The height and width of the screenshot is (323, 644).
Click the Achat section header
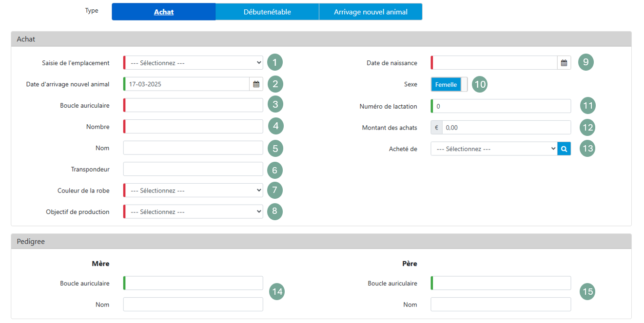321,39
